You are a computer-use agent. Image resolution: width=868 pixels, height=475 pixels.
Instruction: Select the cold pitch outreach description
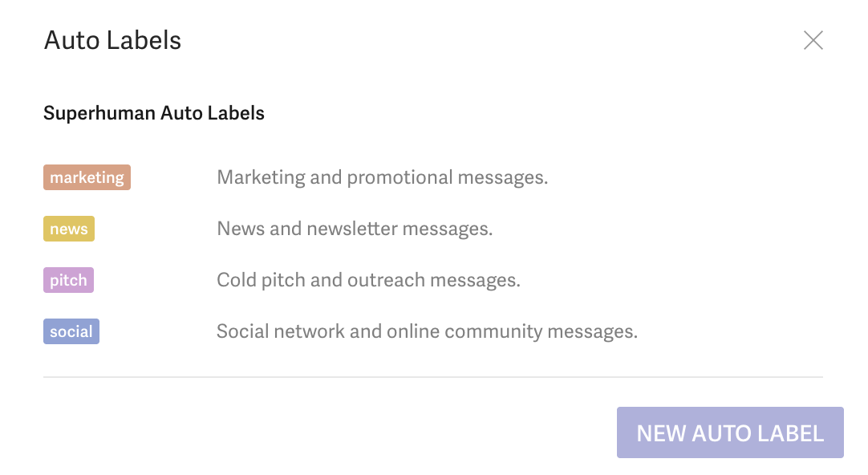point(368,279)
